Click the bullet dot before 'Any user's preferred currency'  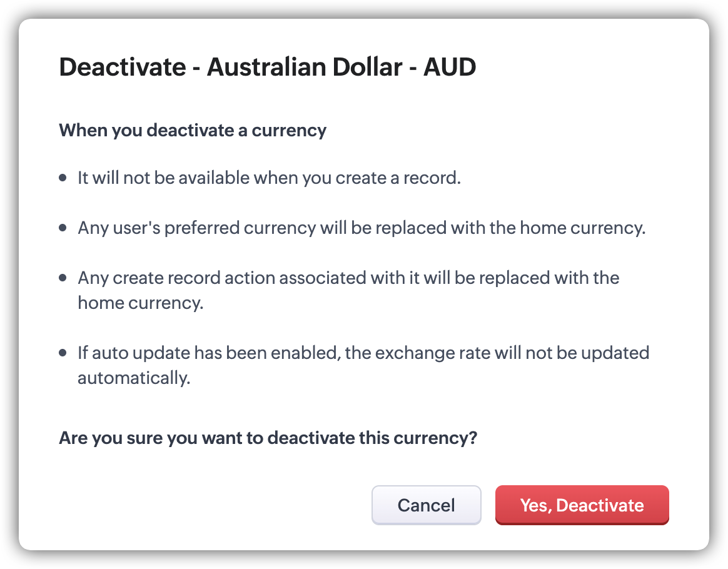(x=63, y=228)
